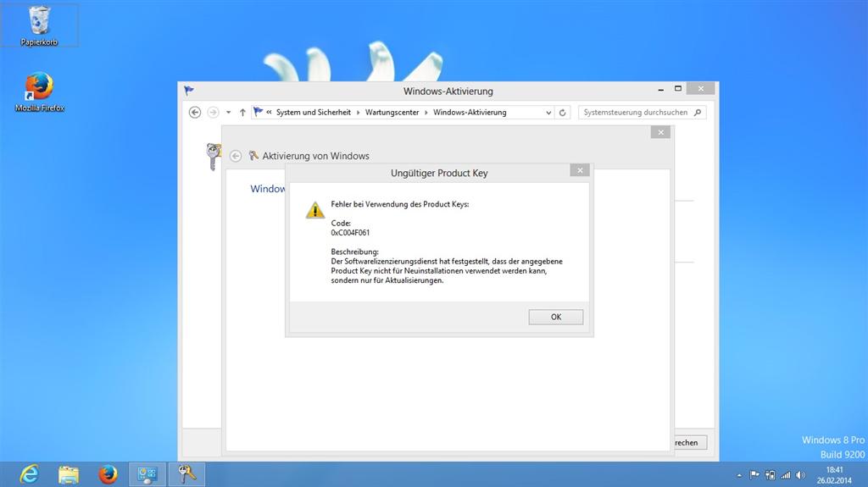Select Windows-Aktivierung breadcrumb
868x487 pixels.
[x=470, y=113]
